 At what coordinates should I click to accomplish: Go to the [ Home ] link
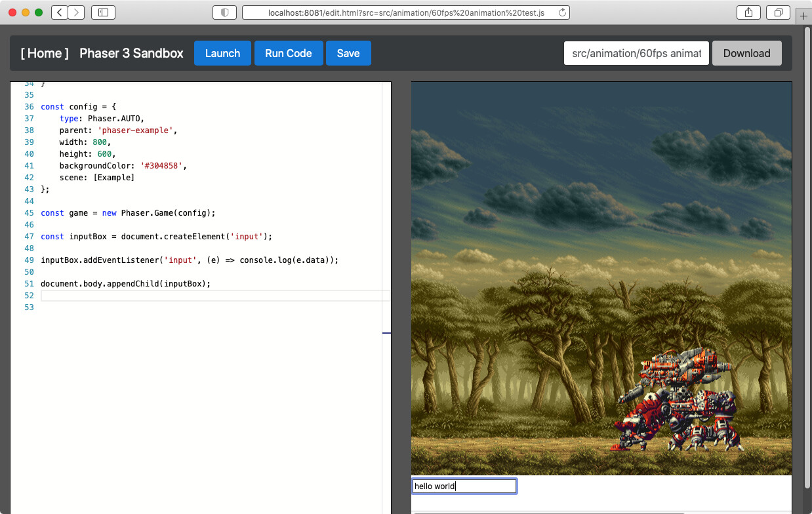pyautogui.click(x=45, y=53)
